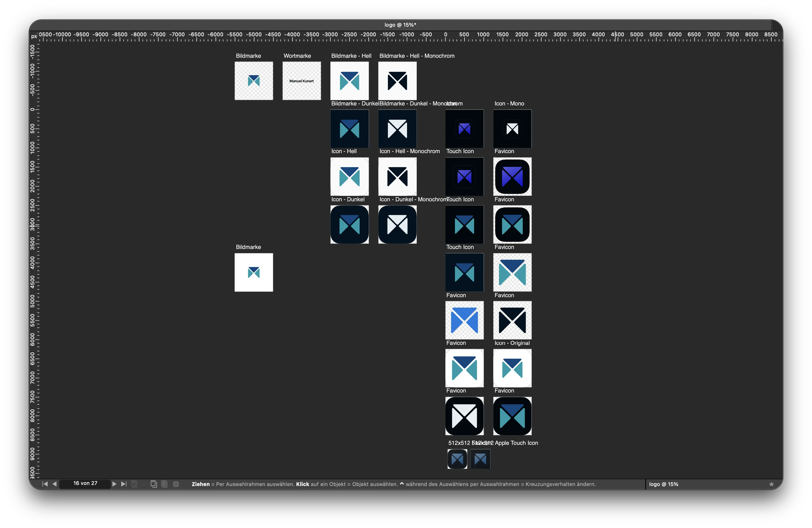Open the px ruler unit corner
812x528 pixels.
(34, 36)
